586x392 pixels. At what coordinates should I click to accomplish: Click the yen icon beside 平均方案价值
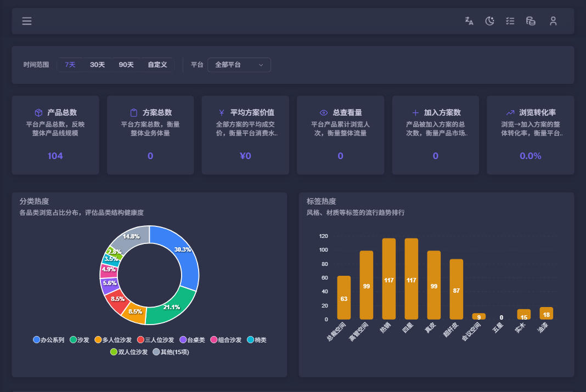(x=222, y=112)
